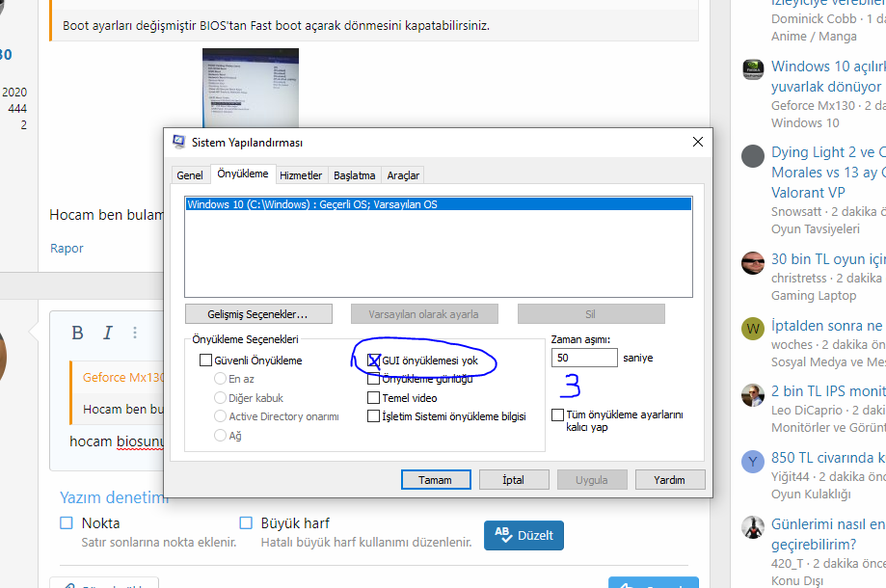Click the Yiğit44 Y avatar
The height and width of the screenshot is (588, 886).
753,462
